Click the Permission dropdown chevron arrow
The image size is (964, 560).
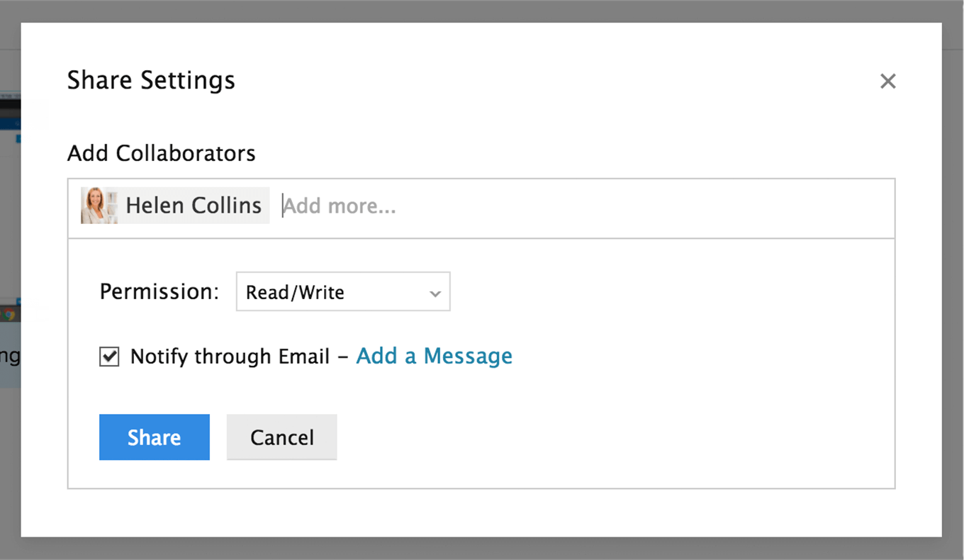click(x=435, y=293)
